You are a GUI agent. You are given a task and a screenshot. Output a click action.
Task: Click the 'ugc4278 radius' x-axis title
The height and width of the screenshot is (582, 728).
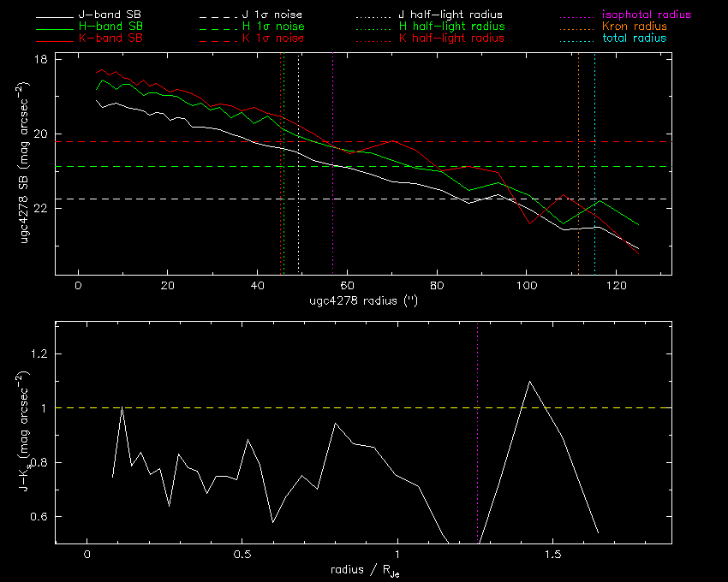[x=363, y=301]
